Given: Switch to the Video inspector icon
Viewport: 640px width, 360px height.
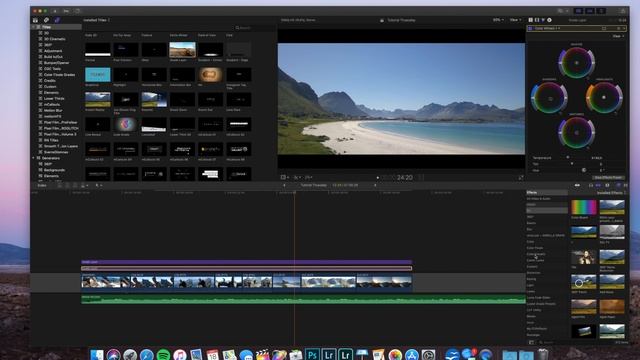Looking at the screenshot, I should click(537, 20).
